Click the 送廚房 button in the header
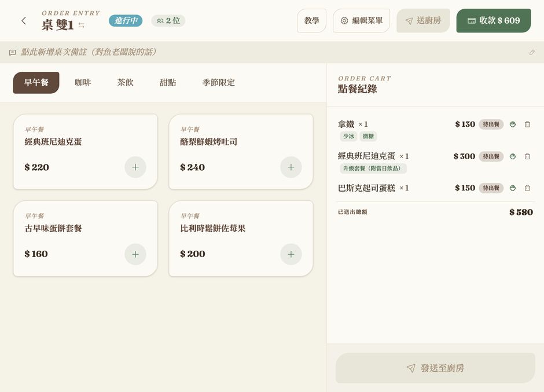The height and width of the screenshot is (392, 544). coord(423,21)
